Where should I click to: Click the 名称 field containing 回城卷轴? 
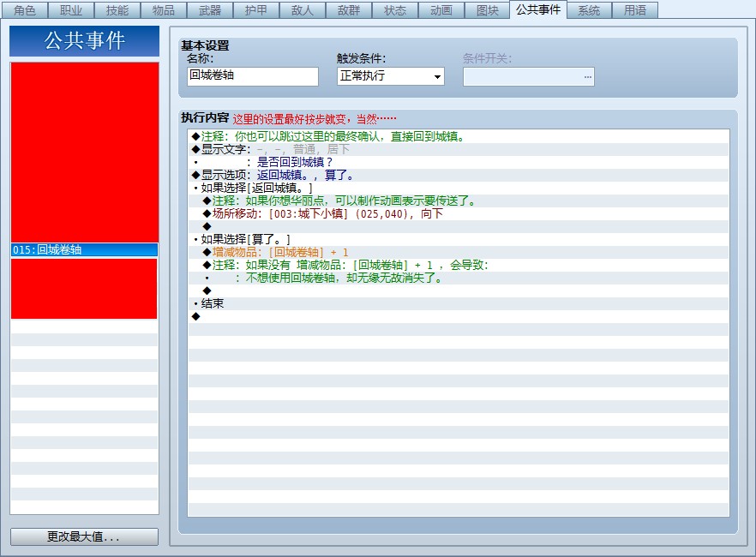pos(253,76)
